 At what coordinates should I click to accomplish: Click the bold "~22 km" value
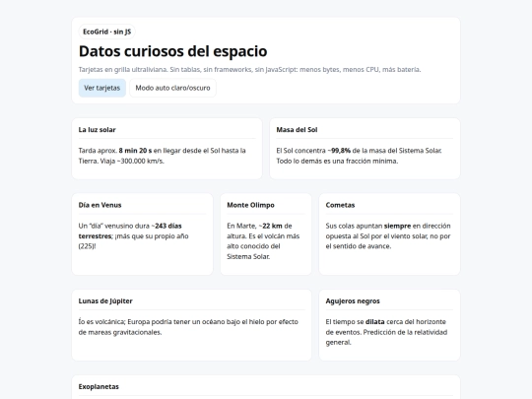tap(270, 226)
